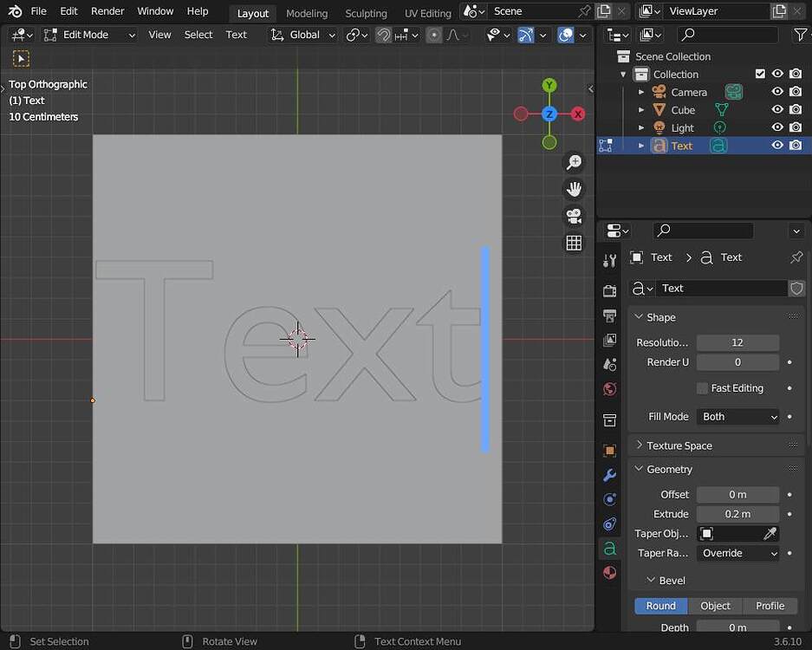812x650 pixels.
Task: Hide the Text object in viewport
Action: pyautogui.click(x=777, y=146)
